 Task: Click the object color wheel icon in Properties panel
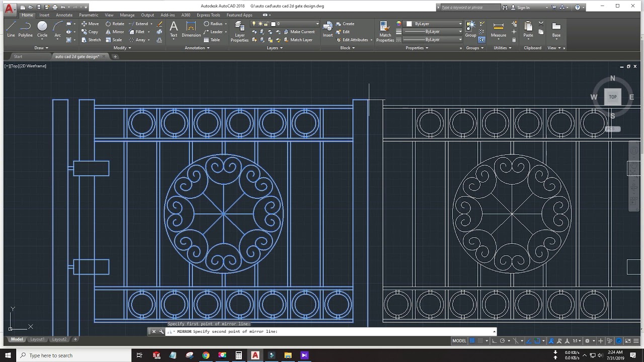pos(399,24)
